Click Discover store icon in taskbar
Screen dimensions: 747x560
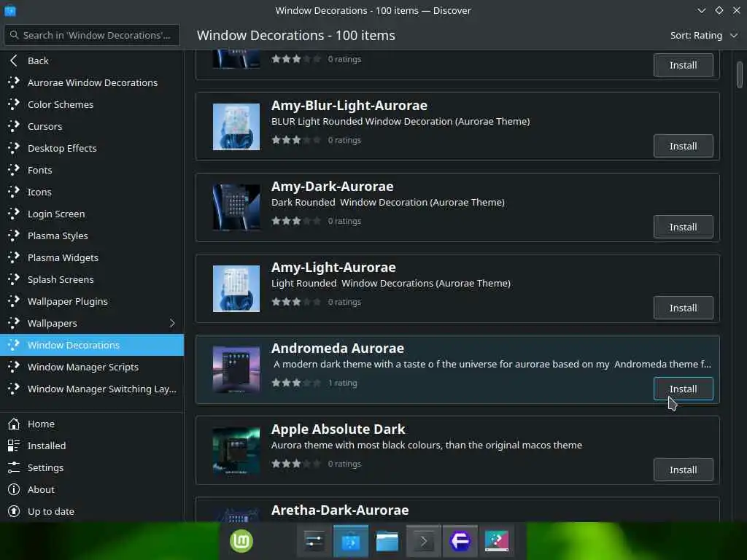[x=351, y=541]
